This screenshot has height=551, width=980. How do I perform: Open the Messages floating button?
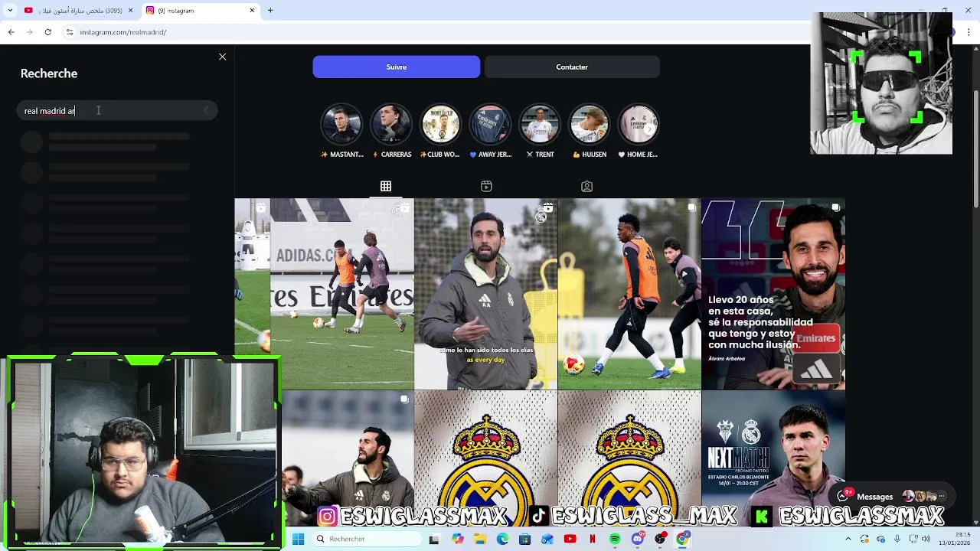892,496
